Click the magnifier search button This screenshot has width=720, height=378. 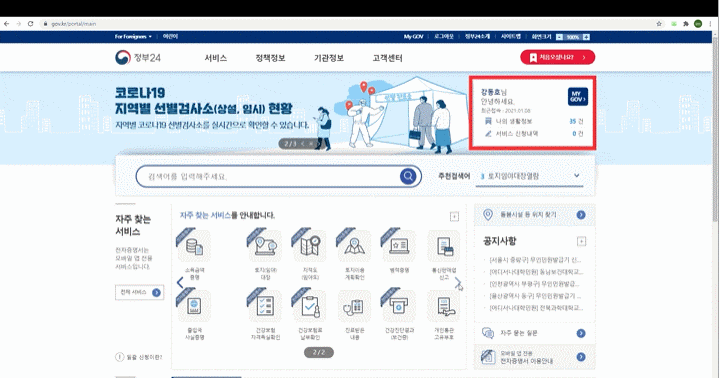[x=408, y=176]
